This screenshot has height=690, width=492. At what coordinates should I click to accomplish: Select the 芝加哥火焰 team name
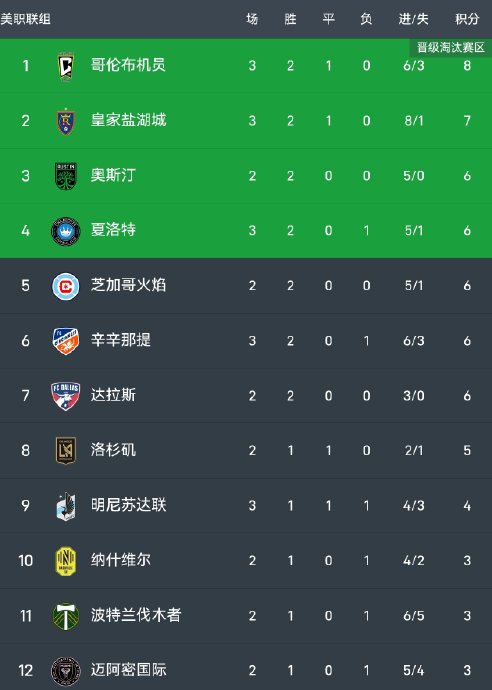click(x=128, y=285)
